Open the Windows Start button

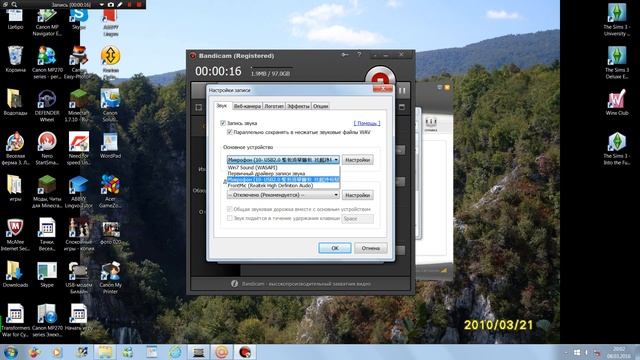[10, 352]
